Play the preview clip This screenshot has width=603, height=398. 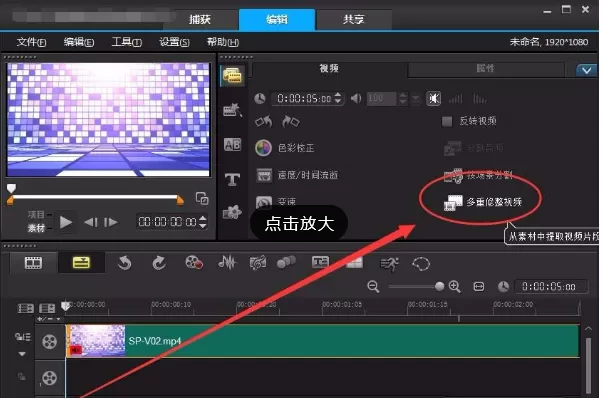(66, 222)
